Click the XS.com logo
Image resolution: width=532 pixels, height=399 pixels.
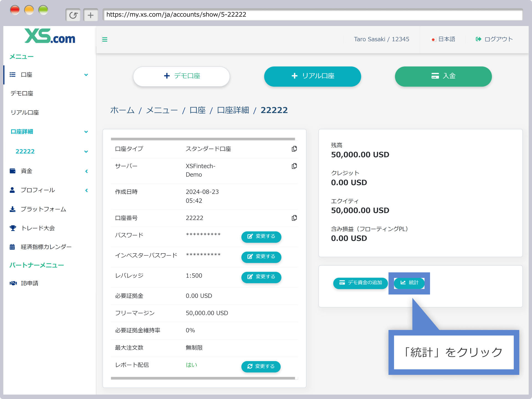[x=50, y=36]
